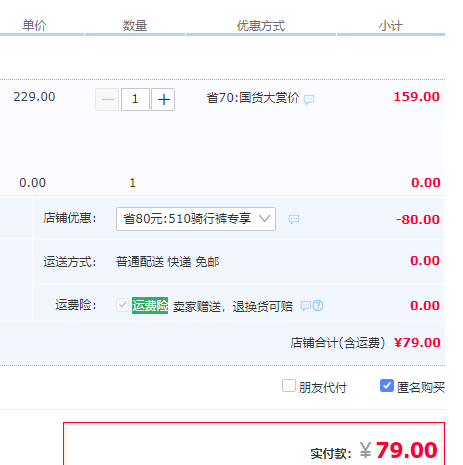Open 省80元:510骑行裤专享 discount dropdown
The width and height of the screenshot is (463, 465).
point(196,219)
